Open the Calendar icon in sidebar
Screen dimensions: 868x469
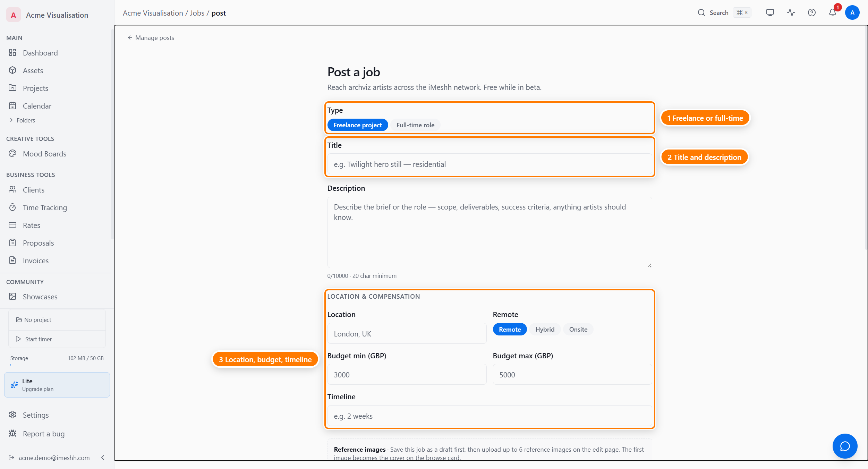point(12,106)
